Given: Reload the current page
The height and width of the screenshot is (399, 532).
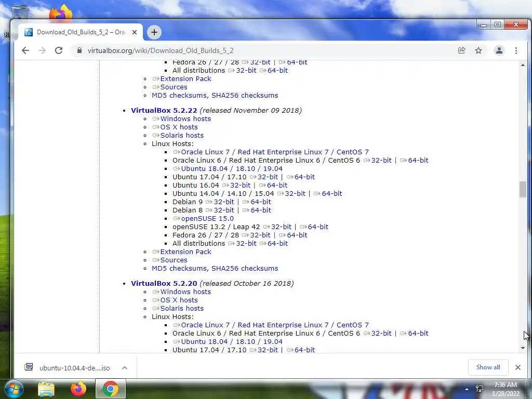Looking at the screenshot, I should (59, 50).
